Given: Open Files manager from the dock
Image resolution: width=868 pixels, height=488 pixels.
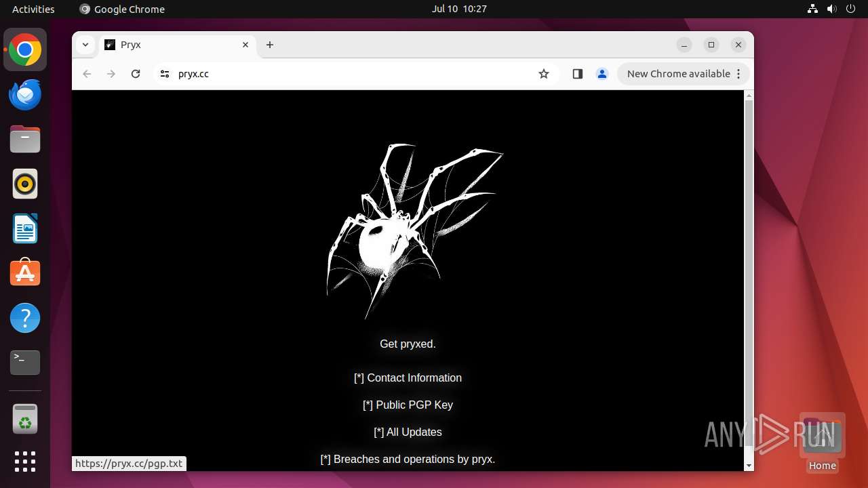Looking at the screenshot, I should (25, 139).
